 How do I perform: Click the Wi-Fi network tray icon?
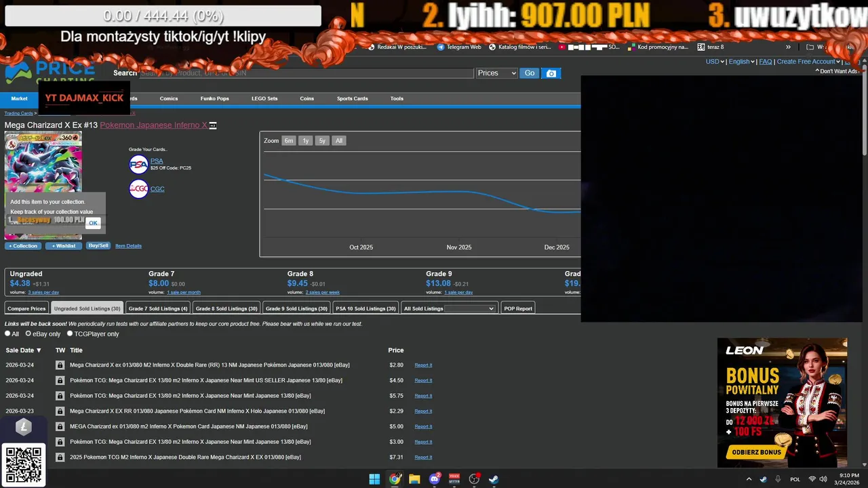[x=812, y=479]
